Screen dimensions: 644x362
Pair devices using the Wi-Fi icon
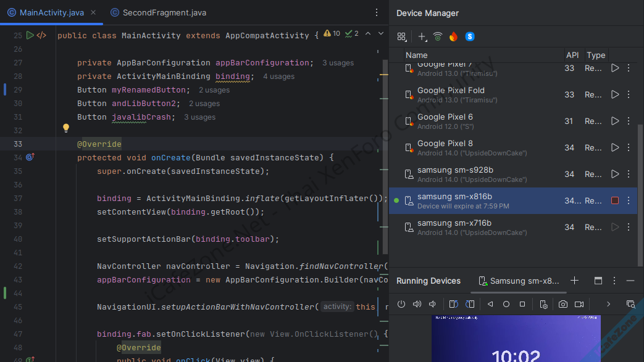coord(438,37)
